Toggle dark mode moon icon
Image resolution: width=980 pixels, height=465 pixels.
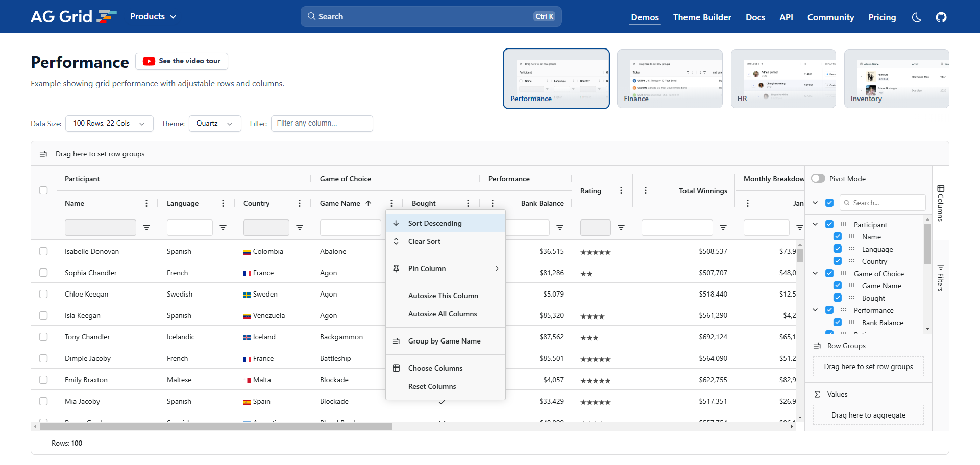tap(917, 17)
